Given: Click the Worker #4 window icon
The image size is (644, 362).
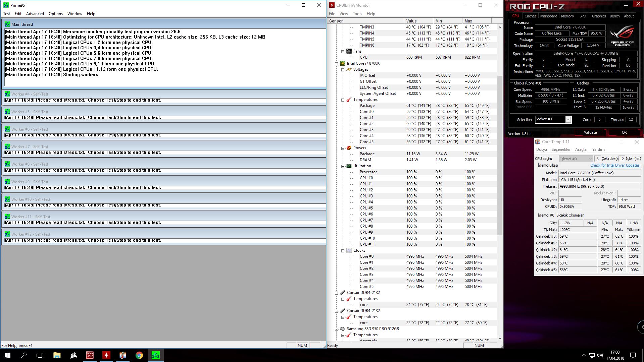Looking at the screenshot, I should pyautogui.click(x=7, y=94).
